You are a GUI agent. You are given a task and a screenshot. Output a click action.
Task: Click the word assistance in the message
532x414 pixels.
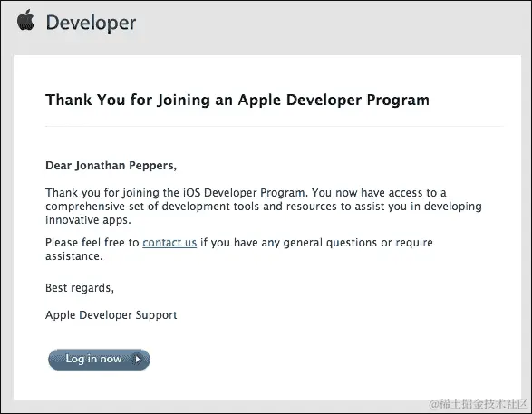(73, 256)
